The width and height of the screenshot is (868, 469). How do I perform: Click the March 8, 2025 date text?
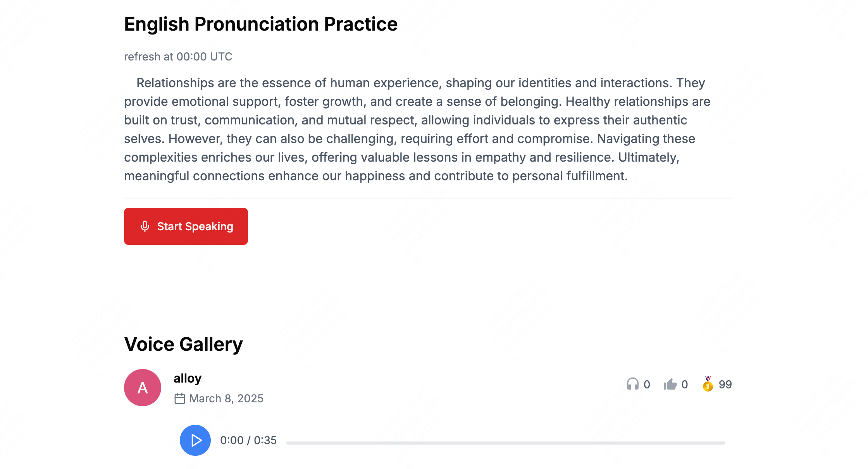pyautogui.click(x=226, y=398)
